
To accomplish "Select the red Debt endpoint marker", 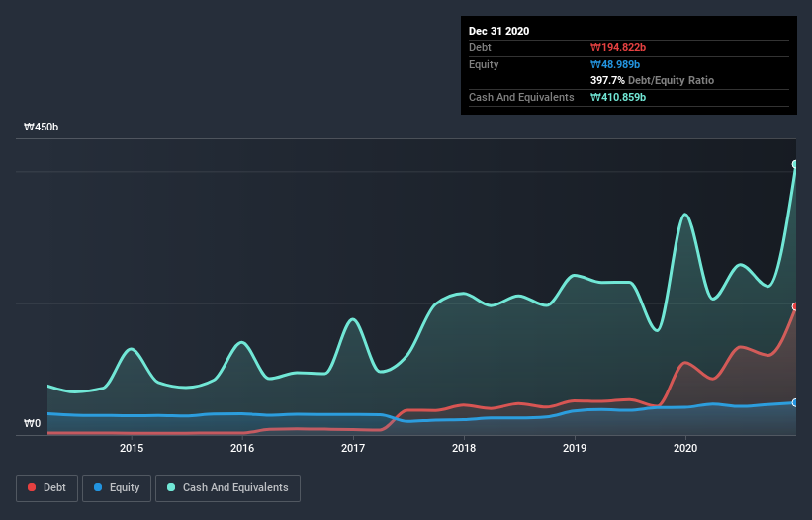I will (x=795, y=306).
